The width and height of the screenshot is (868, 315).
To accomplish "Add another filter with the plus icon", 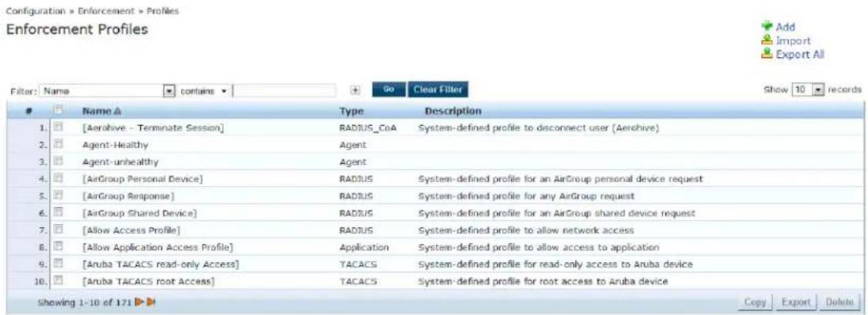I will (x=356, y=90).
